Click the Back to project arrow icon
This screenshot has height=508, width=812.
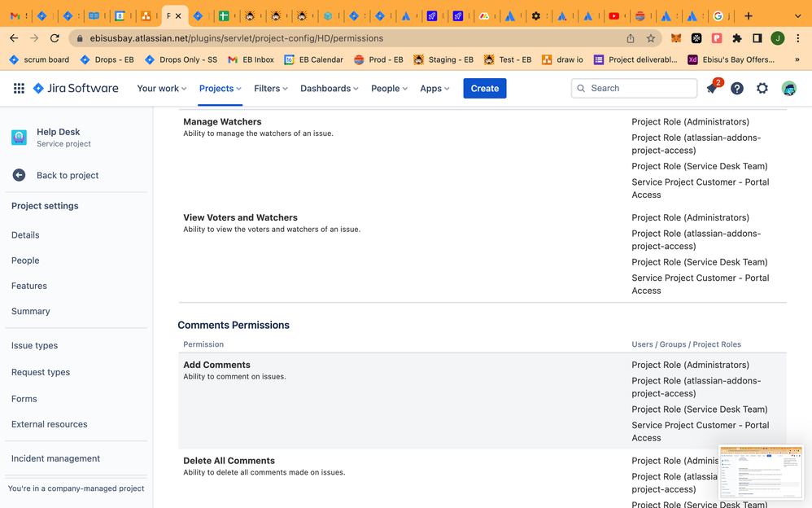tap(20, 175)
